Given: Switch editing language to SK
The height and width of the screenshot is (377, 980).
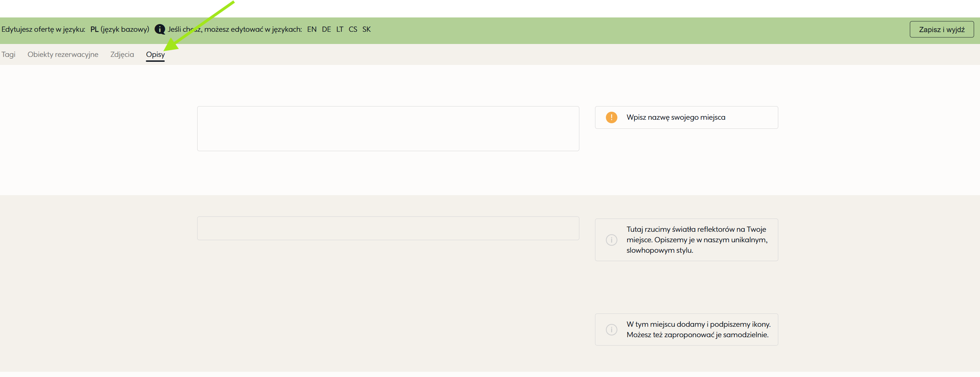Looking at the screenshot, I should (x=366, y=29).
